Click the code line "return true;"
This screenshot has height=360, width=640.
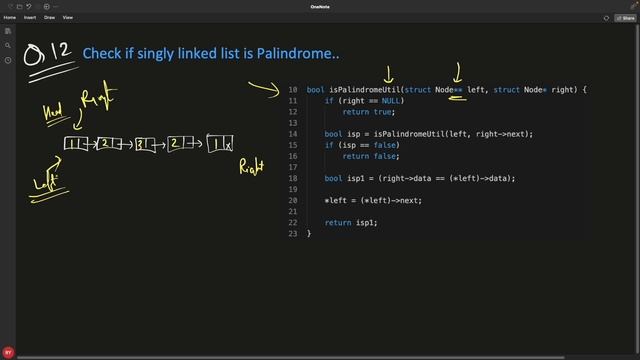(369, 112)
